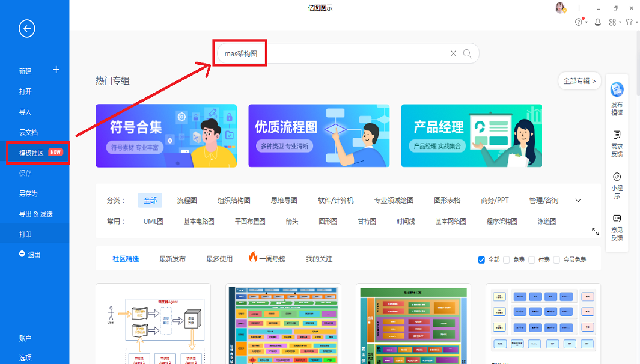The image size is (640, 364).
Task: Open the help icon dropdown arrow
Action: pos(587,22)
